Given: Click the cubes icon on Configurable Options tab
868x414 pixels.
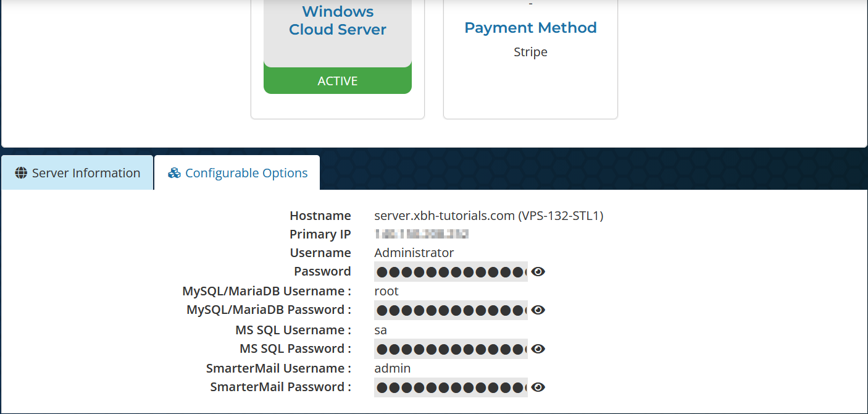Looking at the screenshot, I should pos(174,173).
